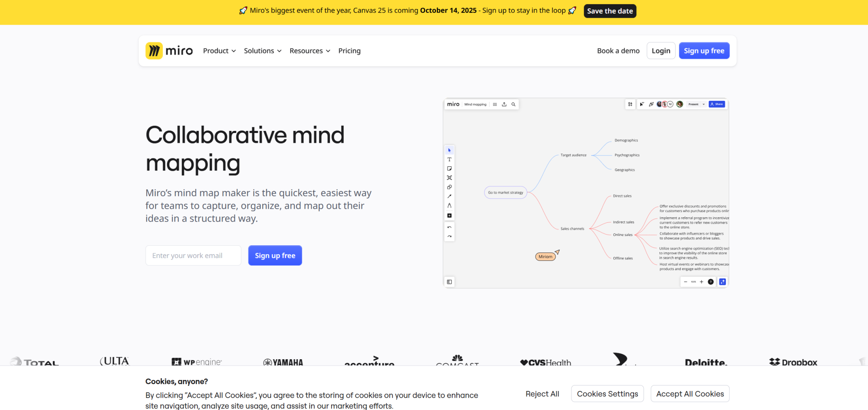
Task: Click Reject All cookies
Action: [x=542, y=394]
